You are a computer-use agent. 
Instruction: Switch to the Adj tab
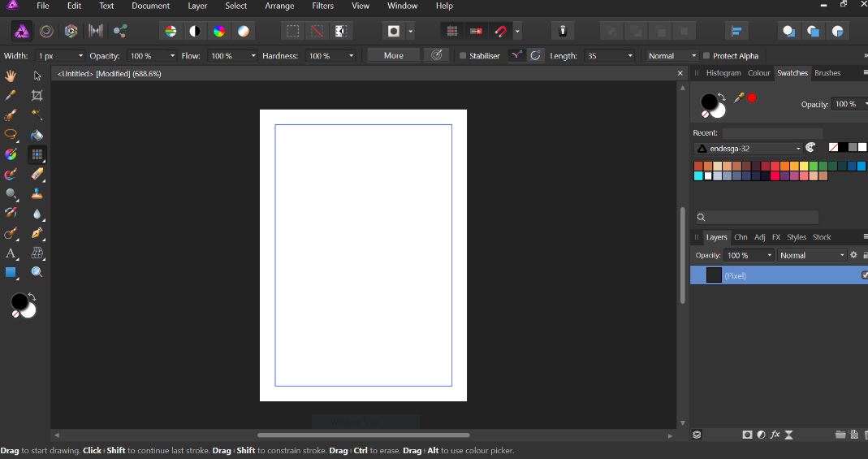click(759, 237)
